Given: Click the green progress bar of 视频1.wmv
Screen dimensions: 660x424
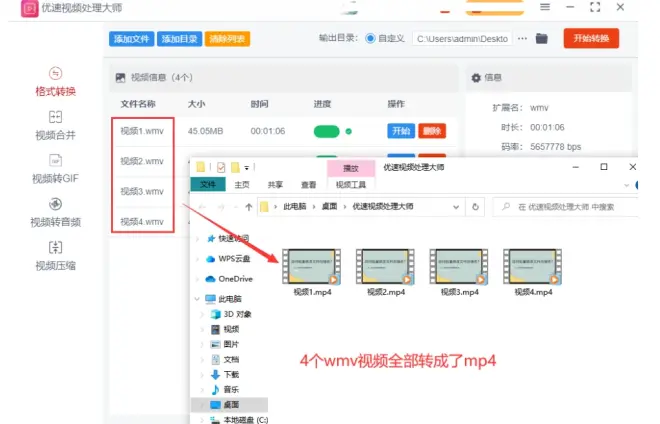Looking at the screenshot, I should (x=327, y=131).
